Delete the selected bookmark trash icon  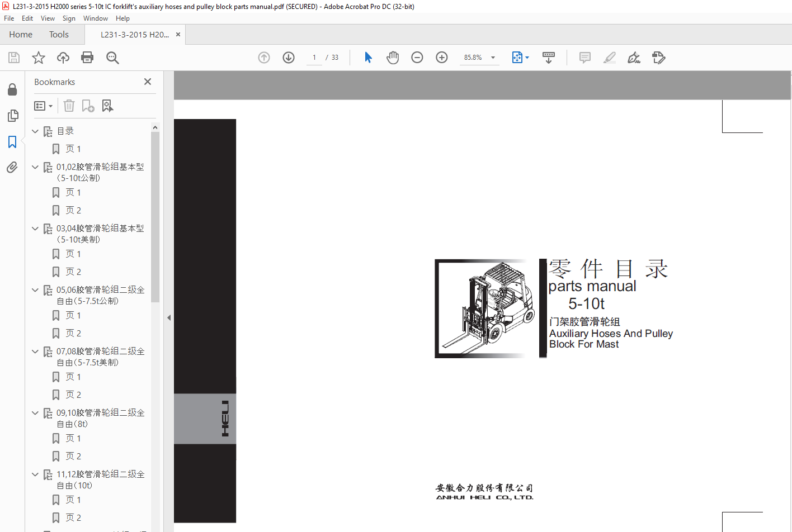(69, 106)
